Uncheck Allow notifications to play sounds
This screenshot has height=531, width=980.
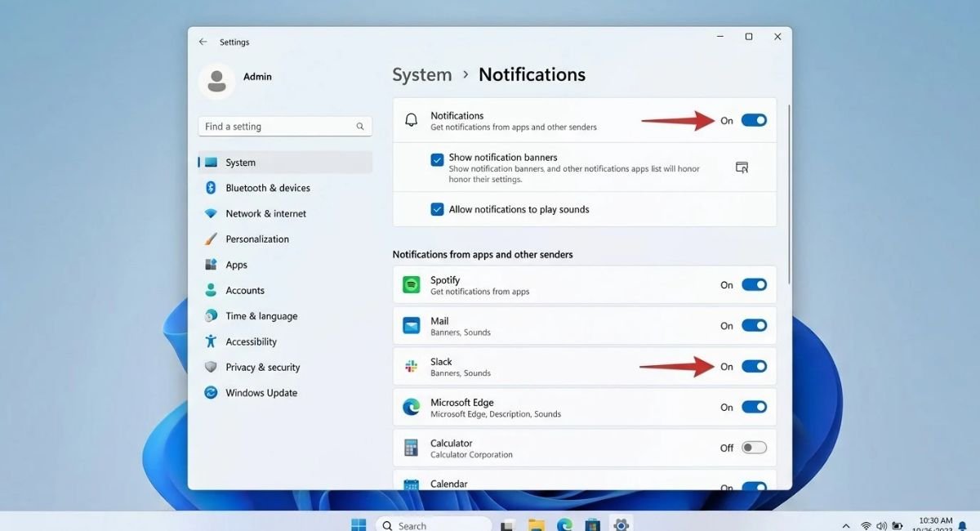(x=438, y=209)
